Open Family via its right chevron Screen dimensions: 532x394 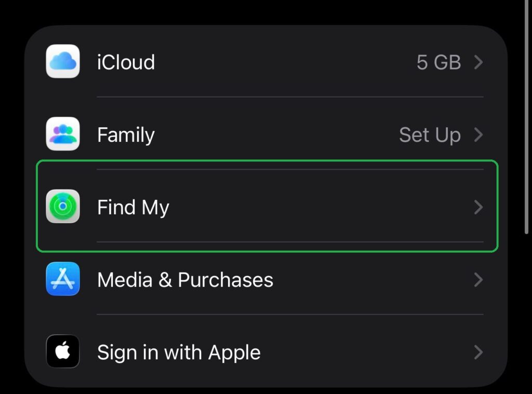coord(478,135)
